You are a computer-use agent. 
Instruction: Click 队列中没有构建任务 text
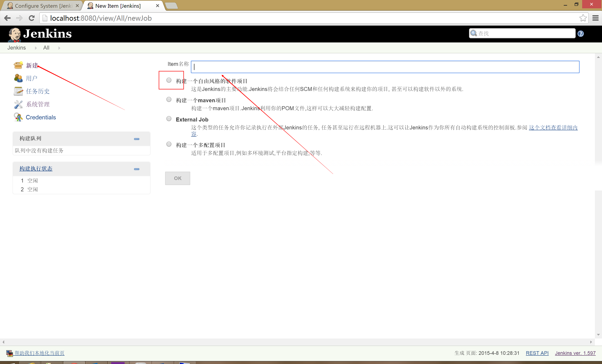click(x=39, y=151)
